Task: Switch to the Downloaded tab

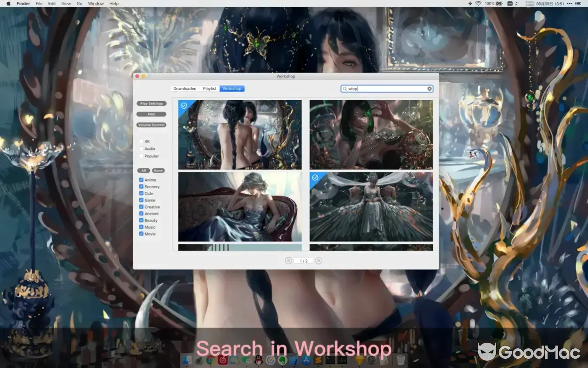Action: click(185, 88)
